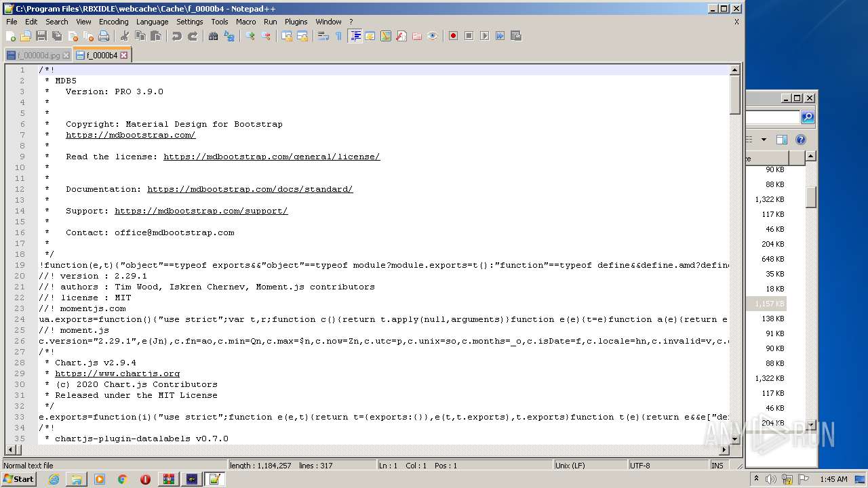
Task: Click Save current recorded macro icon
Action: click(516, 36)
